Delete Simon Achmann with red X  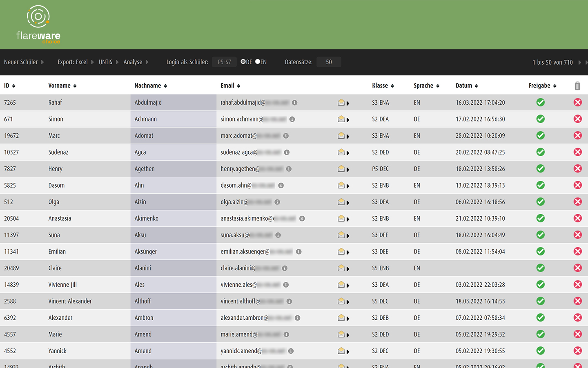tap(577, 119)
